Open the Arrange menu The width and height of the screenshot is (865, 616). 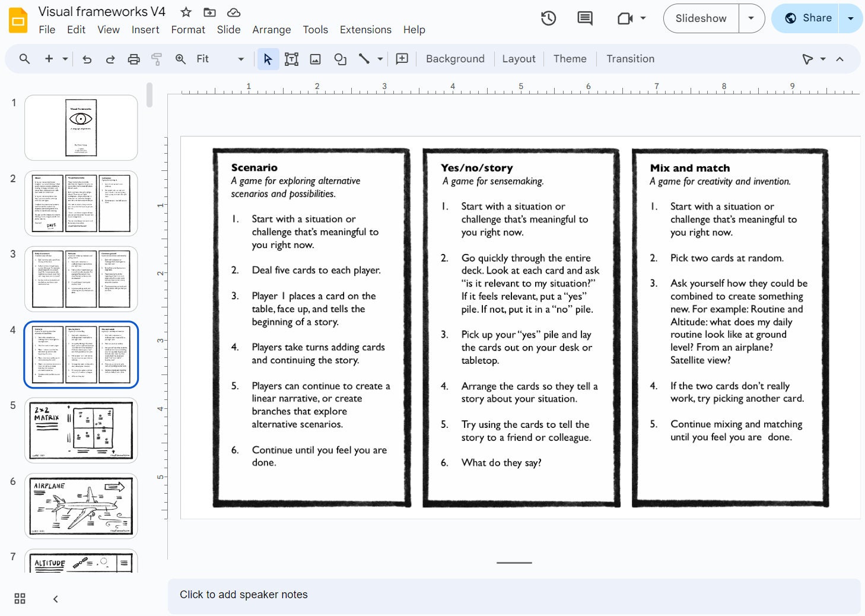(272, 30)
